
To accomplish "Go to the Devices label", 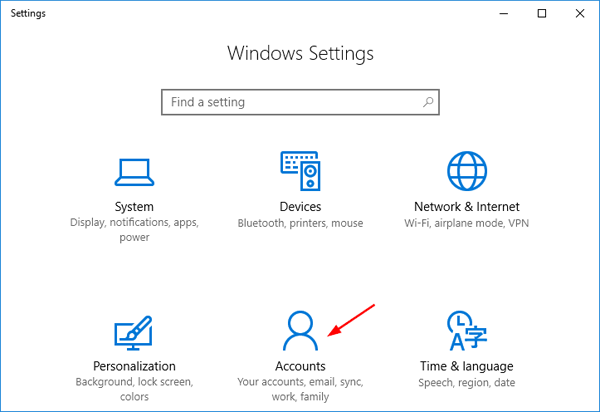I will tap(300, 207).
